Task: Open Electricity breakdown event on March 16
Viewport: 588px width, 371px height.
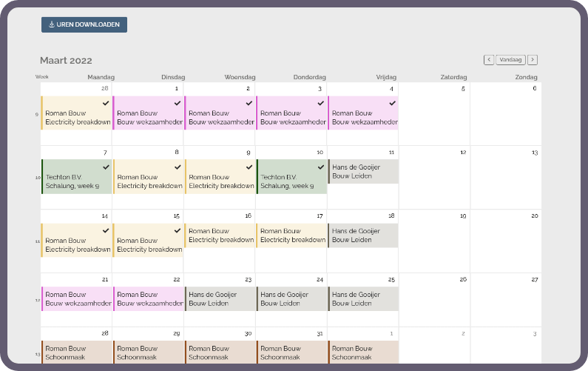Action: (x=220, y=235)
